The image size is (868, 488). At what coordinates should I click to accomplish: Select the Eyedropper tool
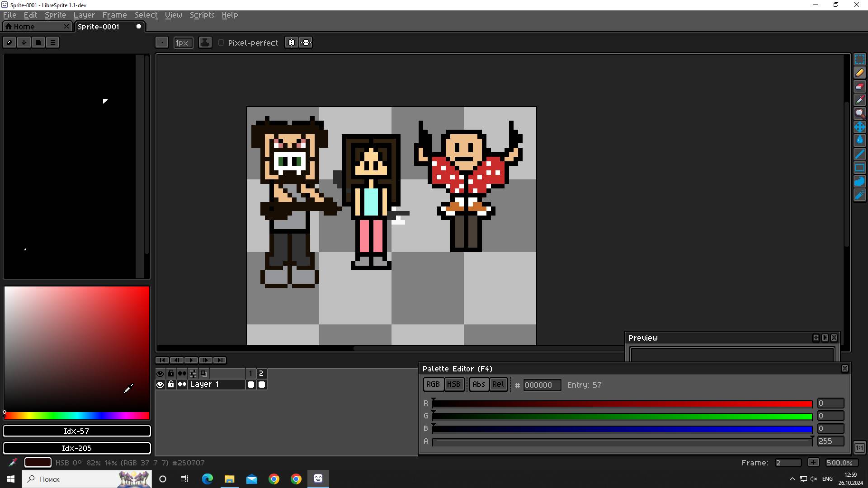pos(859,100)
